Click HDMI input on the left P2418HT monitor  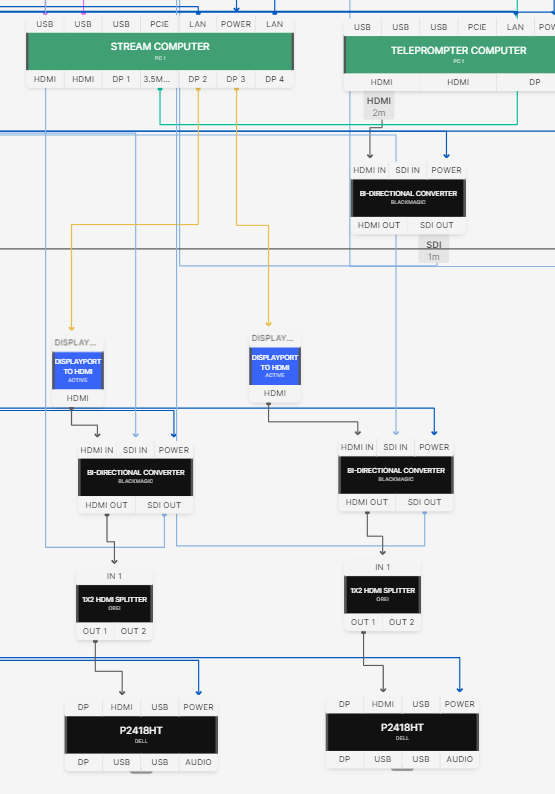tap(122, 707)
